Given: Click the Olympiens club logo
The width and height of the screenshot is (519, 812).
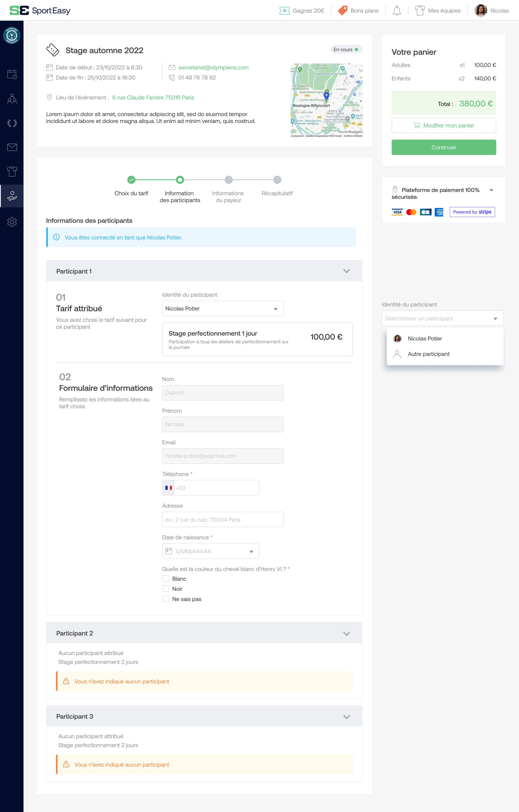Looking at the screenshot, I should pyautogui.click(x=12, y=36).
